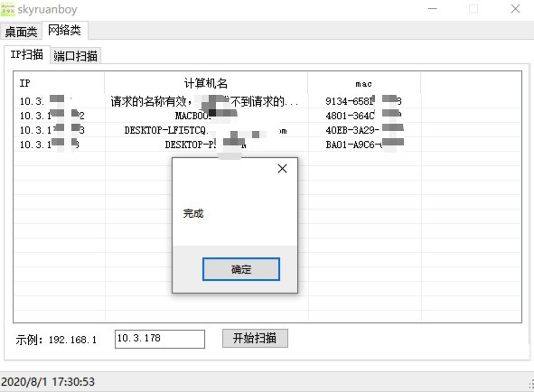The image size is (534, 392).
Task: Close the 完成 dialog with its X icon
Action: (282, 169)
